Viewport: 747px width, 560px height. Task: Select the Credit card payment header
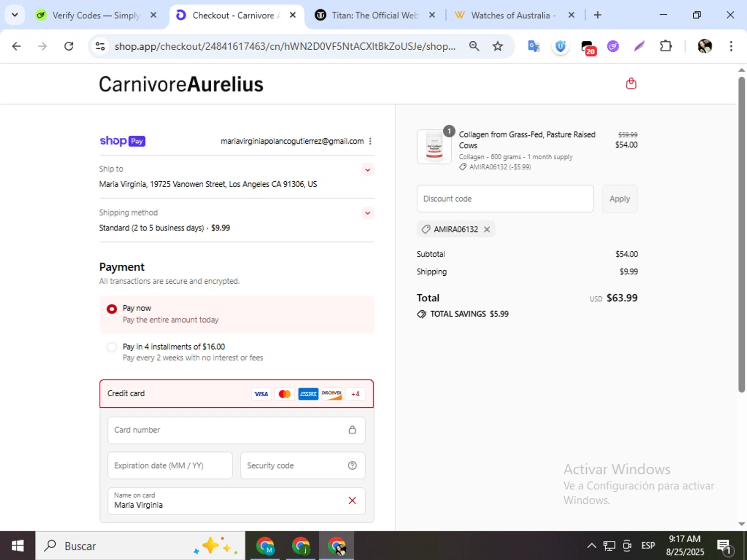click(237, 394)
